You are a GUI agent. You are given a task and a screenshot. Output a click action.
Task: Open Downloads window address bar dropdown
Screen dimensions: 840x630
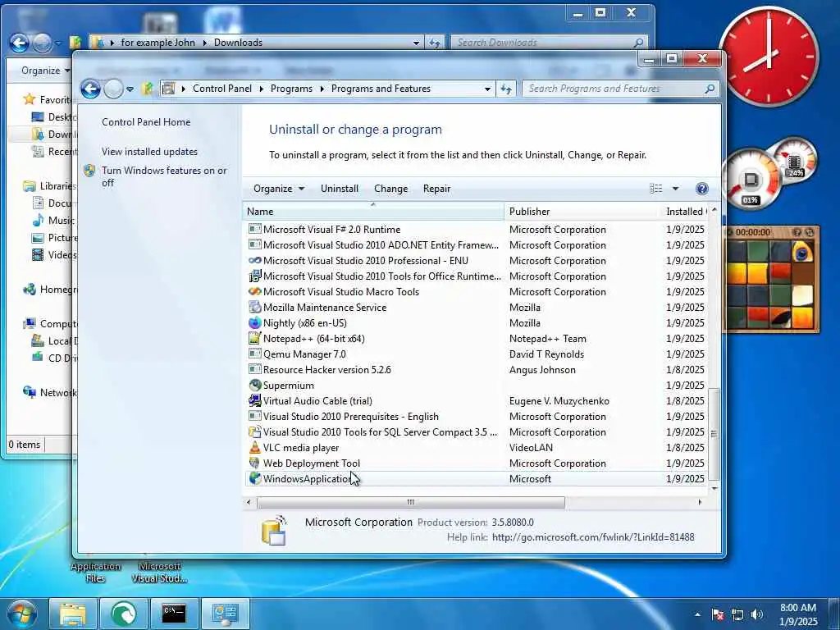(x=416, y=43)
